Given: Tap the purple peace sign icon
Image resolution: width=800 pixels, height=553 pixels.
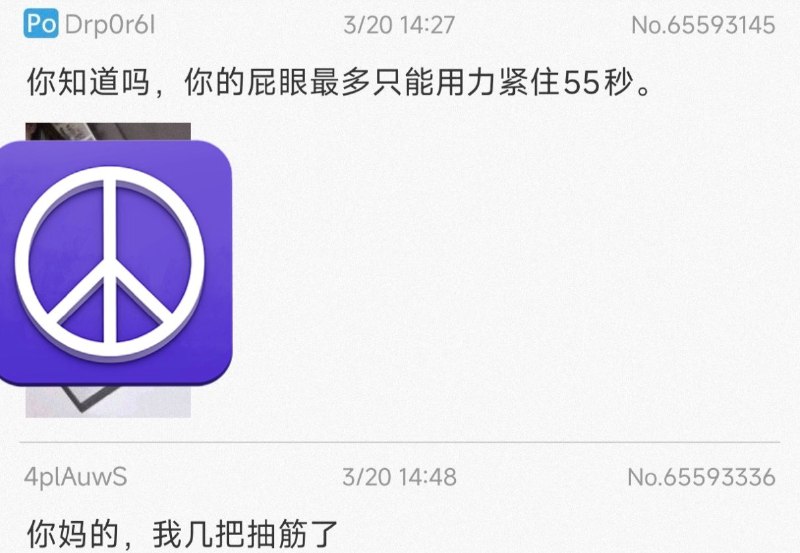Looking at the screenshot, I should click(x=116, y=263).
